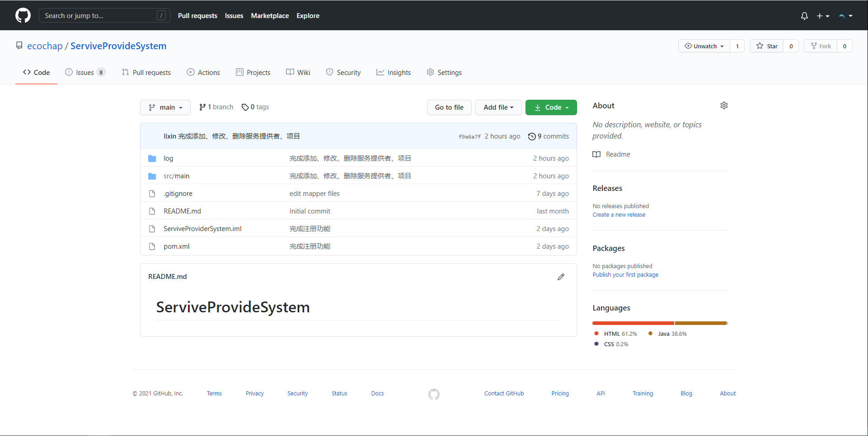
Task: Click the commit history clock icon
Action: pos(532,136)
